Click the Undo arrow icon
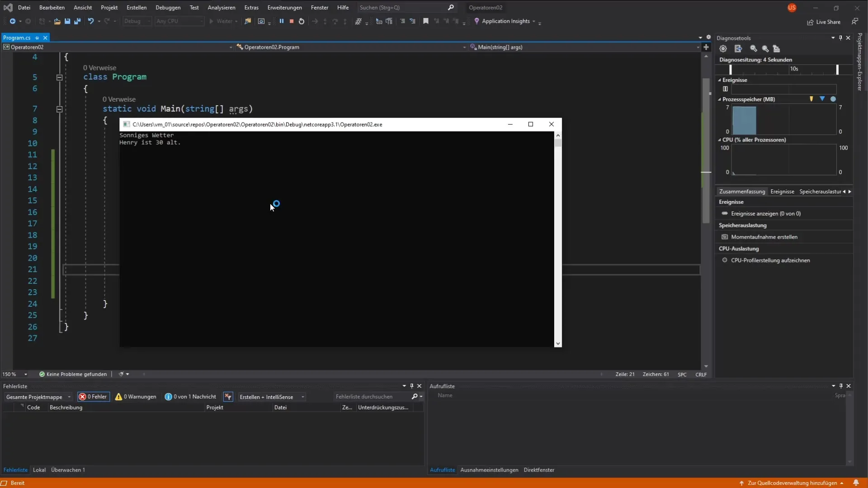This screenshot has height=488, width=868. point(90,21)
